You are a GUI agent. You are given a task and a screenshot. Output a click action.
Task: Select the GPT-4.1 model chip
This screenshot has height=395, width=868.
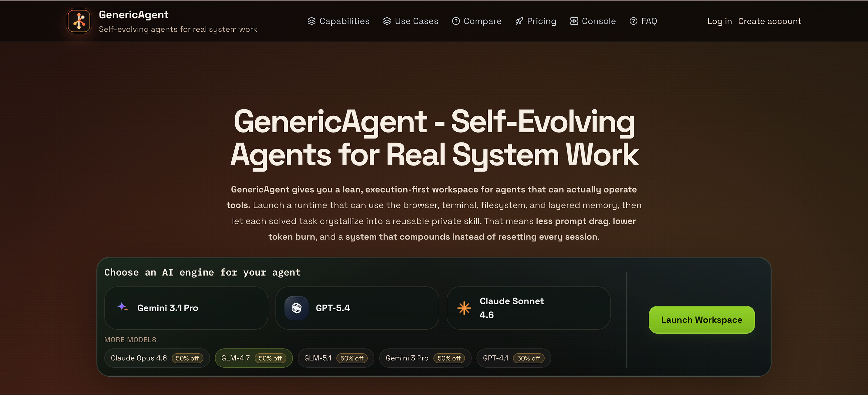click(x=513, y=358)
